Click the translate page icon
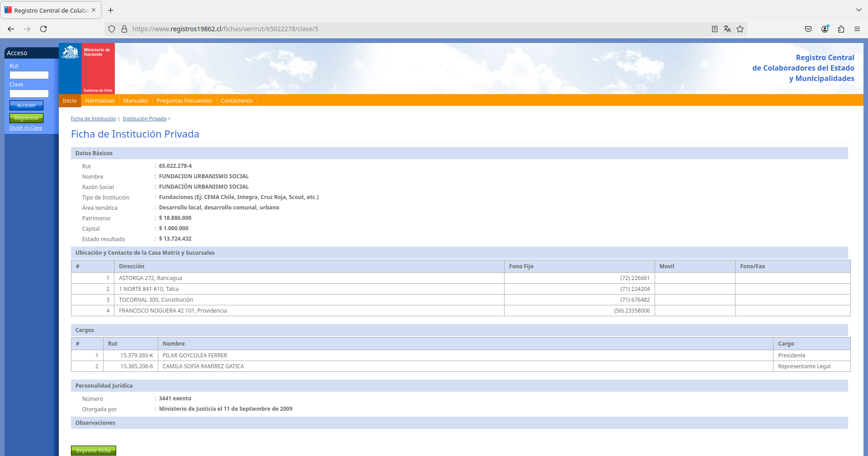The image size is (868, 456). pos(727,29)
